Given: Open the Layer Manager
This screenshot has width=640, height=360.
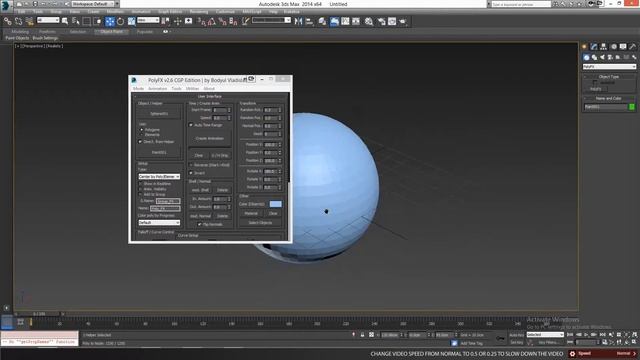Looking at the screenshot, I should click(x=322, y=21).
